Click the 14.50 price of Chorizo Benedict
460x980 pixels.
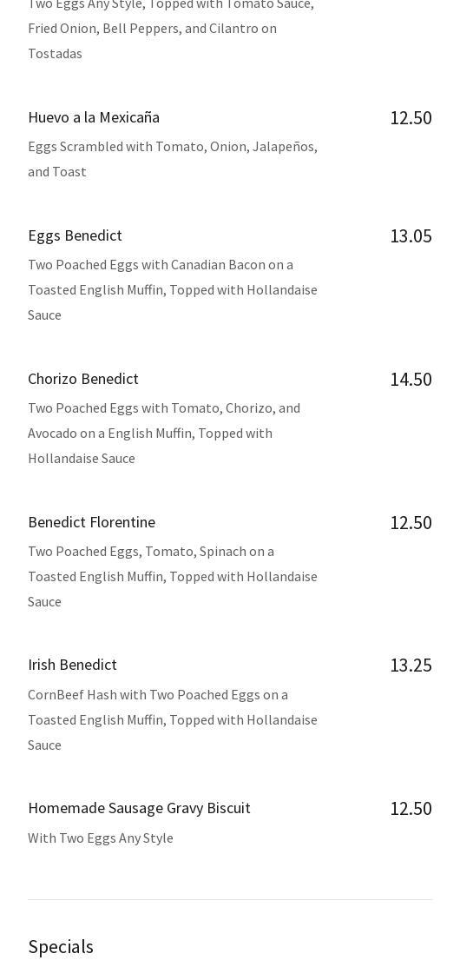pos(411,379)
